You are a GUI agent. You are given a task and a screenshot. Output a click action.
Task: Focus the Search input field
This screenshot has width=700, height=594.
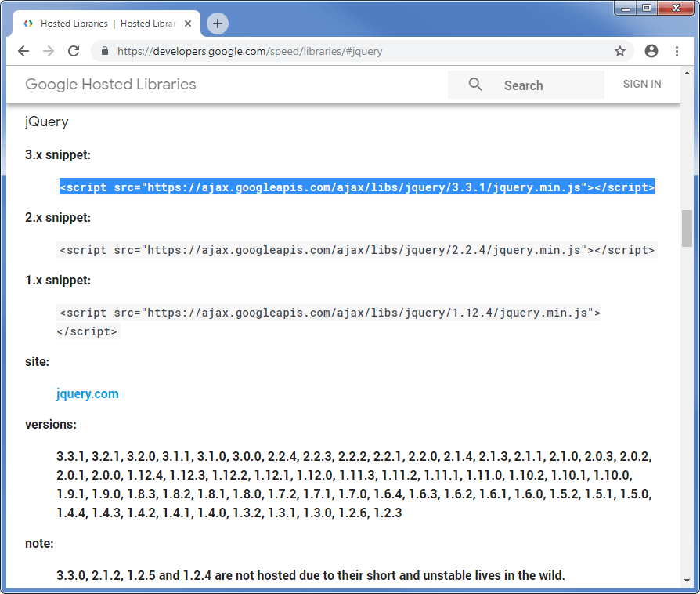[526, 85]
